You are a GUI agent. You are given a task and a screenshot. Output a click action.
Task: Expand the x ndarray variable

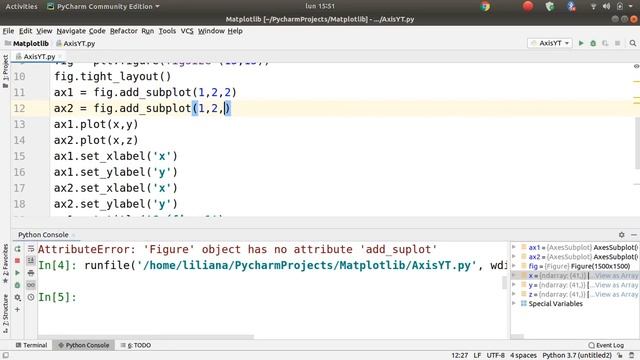[514, 276]
